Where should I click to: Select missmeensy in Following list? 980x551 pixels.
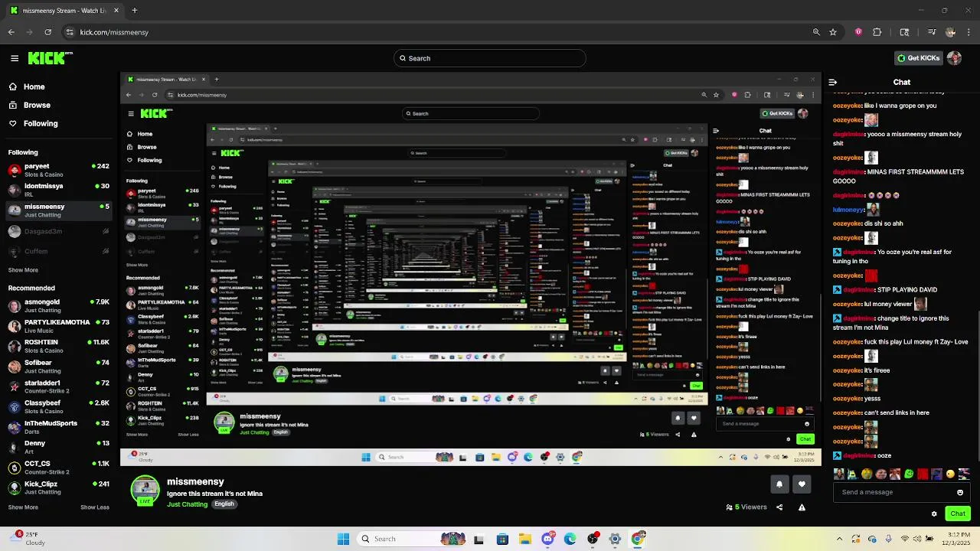(58, 210)
